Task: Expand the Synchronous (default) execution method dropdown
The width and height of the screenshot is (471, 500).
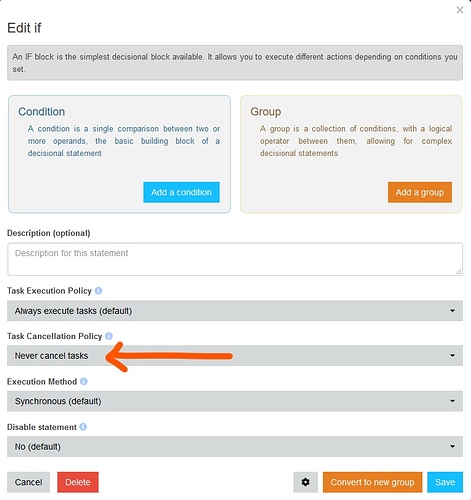Action: pos(235,401)
